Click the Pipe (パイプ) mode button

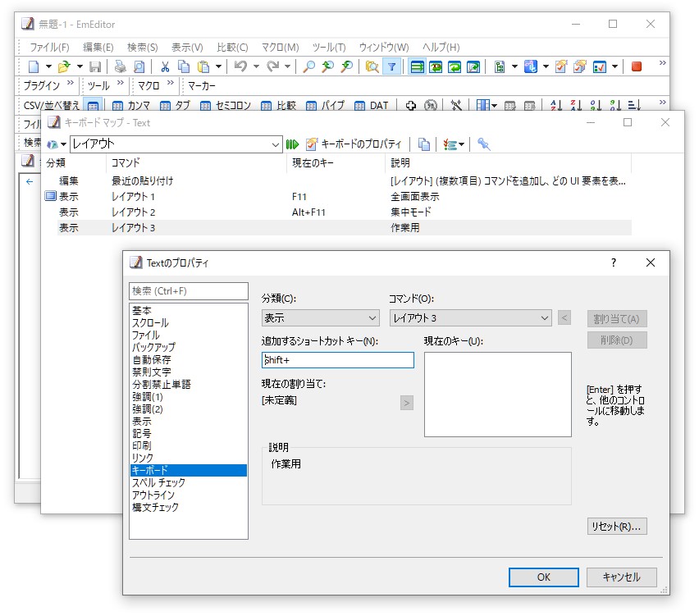pos(326,106)
